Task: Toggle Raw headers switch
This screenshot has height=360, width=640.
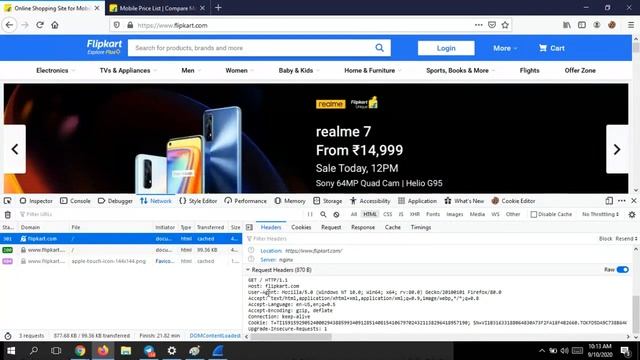Action: pos(623,269)
